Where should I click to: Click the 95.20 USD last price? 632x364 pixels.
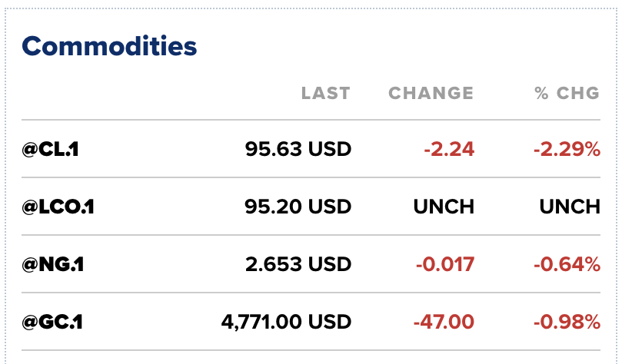[x=298, y=207]
